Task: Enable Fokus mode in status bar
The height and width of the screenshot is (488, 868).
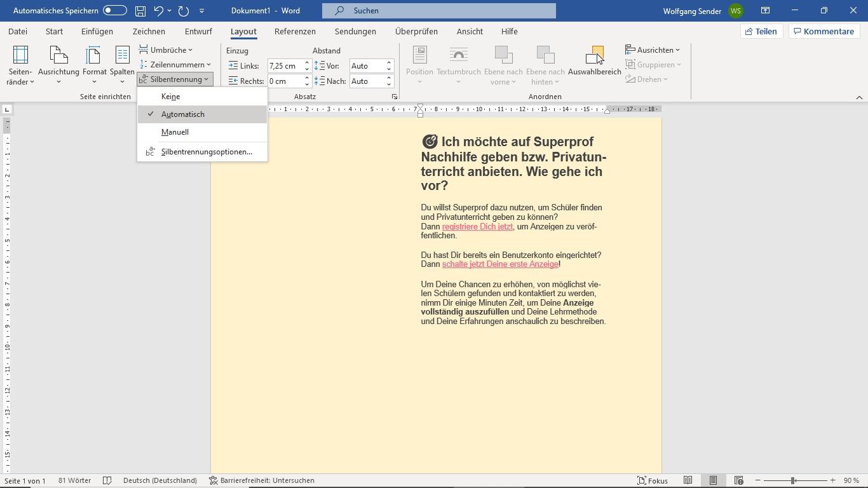Action: pyautogui.click(x=653, y=480)
